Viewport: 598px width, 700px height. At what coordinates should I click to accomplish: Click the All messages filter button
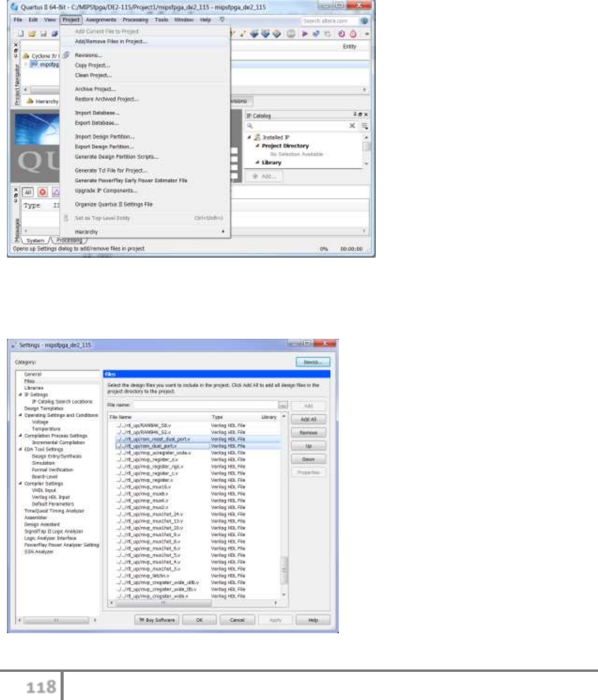point(28,192)
